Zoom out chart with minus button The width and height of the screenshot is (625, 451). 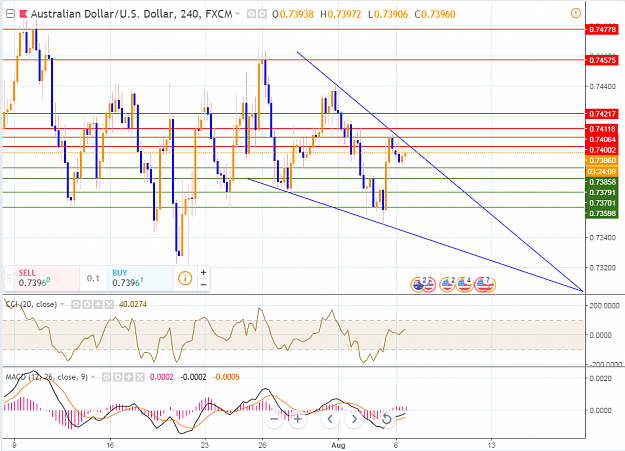(x=274, y=419)
